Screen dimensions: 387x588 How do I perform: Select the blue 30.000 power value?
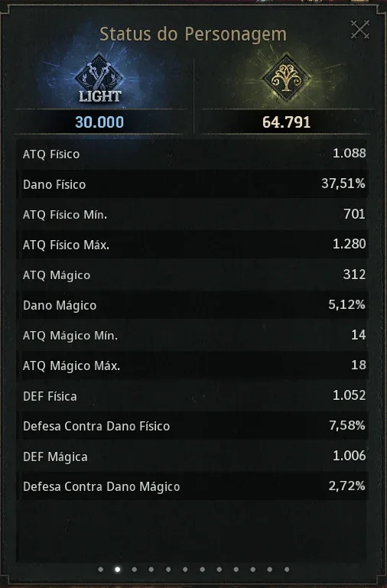pyautogui.click(x=99, y=122)
